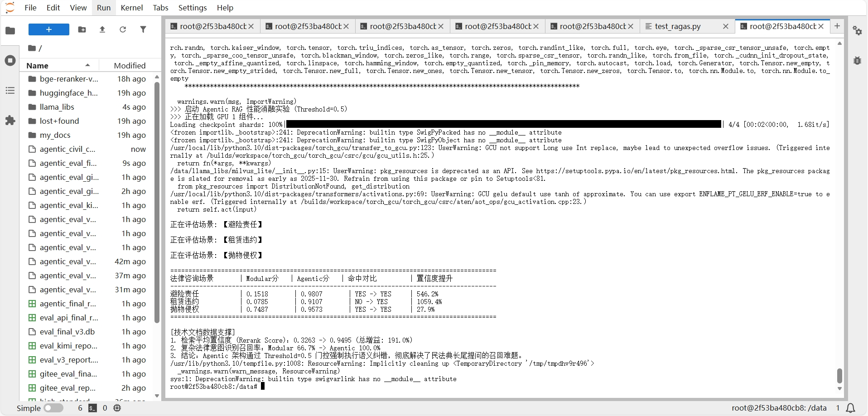Create a new folder icon
This screenshot has height=416, width=868.
tap(82, 29)
